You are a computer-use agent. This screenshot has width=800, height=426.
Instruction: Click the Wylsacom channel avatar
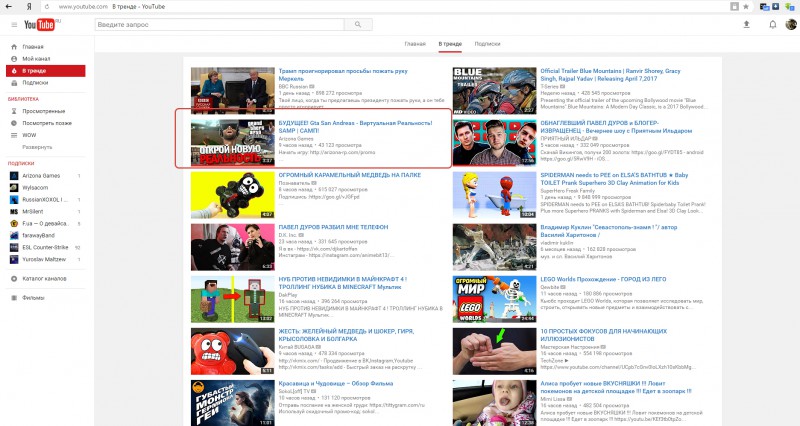[14, 188]
